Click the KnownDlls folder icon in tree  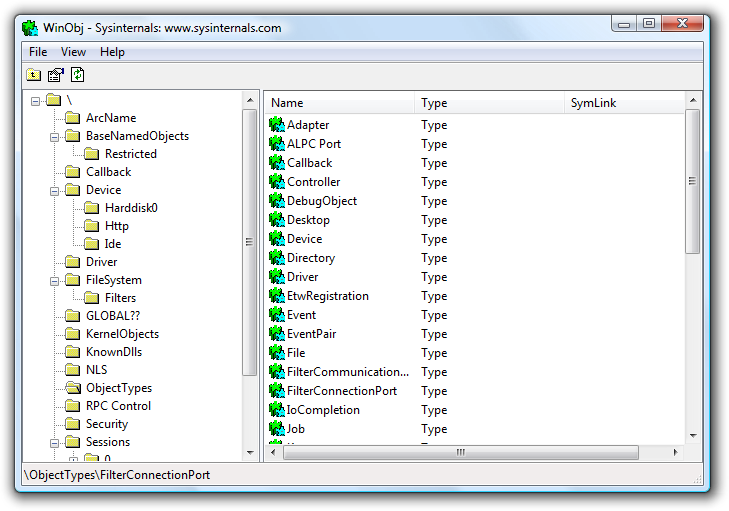tap(72, 352)
